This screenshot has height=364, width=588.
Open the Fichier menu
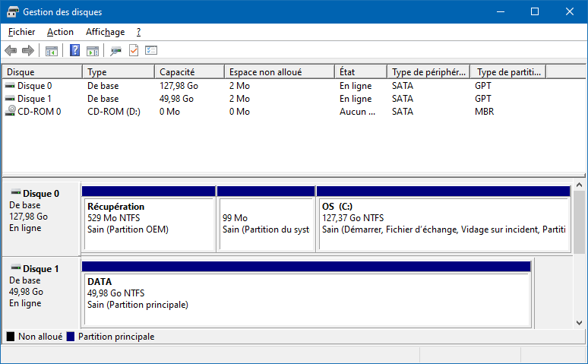tap(22, 32)
